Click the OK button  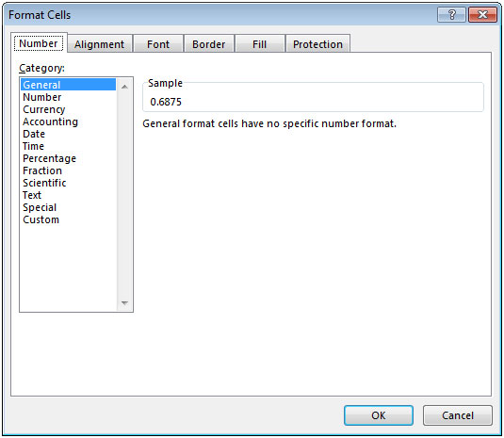pyautogui.click(x=379, y=415)
